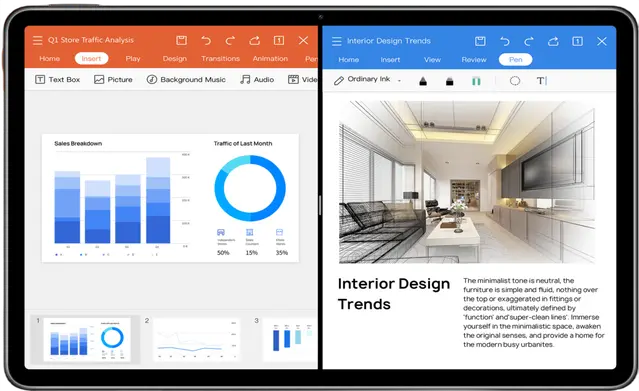This screenshot has height=391, width=639.
Task: Click share icon in the blue document header
Action: (553, 41)
